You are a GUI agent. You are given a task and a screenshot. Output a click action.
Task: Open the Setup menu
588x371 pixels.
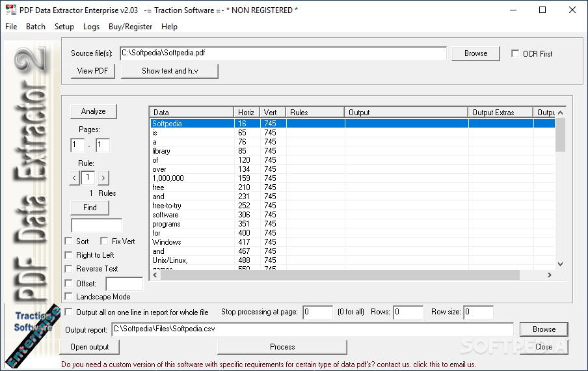64,27
